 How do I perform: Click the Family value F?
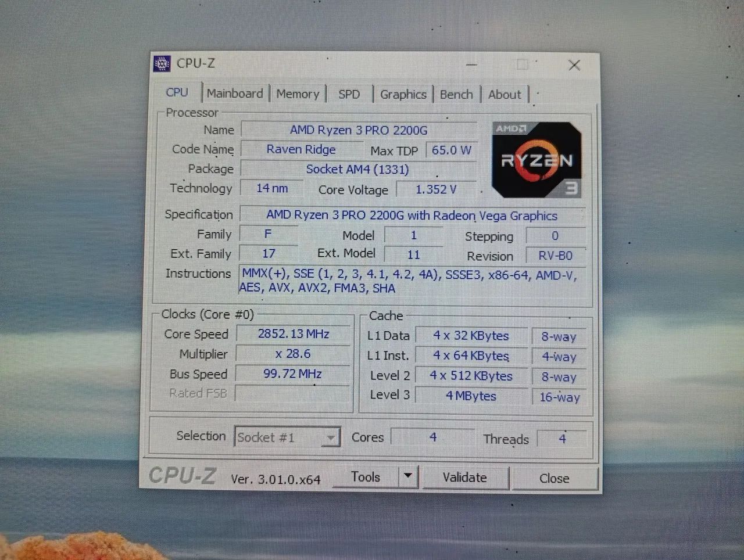pyautogui.click(x=268, y=234)
